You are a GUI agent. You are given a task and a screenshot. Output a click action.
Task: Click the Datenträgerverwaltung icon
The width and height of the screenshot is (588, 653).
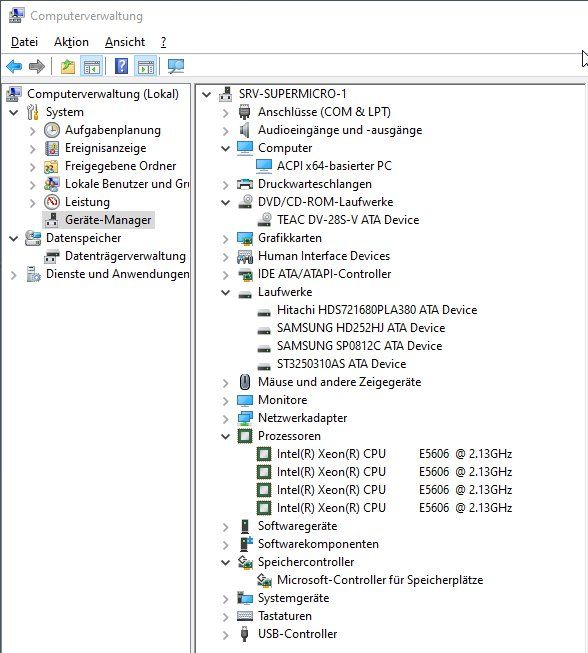[52, 256]
